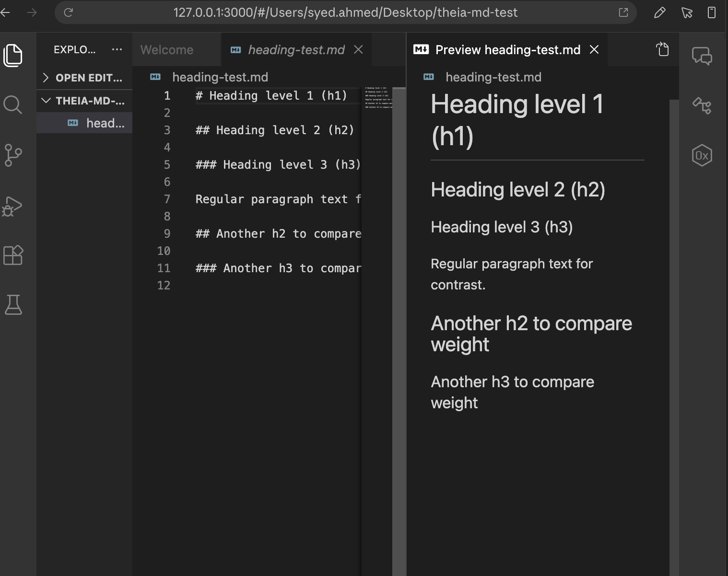Click preview 'Another h2 to compare weight'
The width and height of the screenshot is (728, 576).
pos(531,334)
